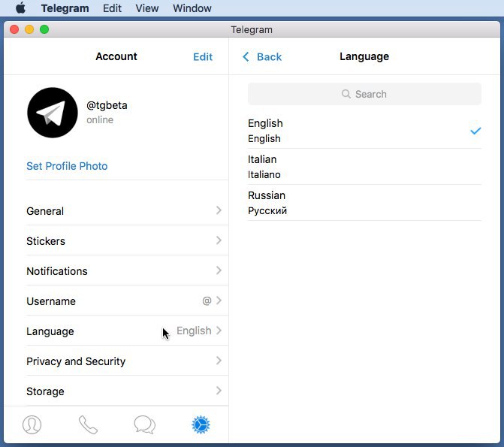Open the Edit menu in menu bar

[x=112, y=8]
